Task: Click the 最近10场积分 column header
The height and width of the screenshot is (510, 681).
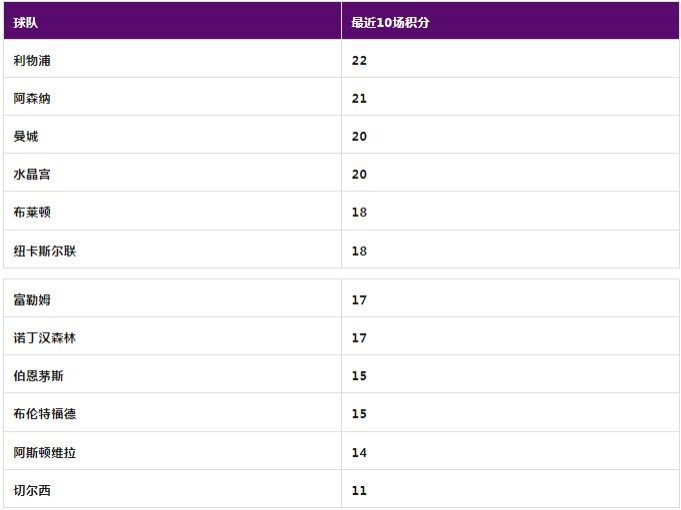Action: [390, 22]
